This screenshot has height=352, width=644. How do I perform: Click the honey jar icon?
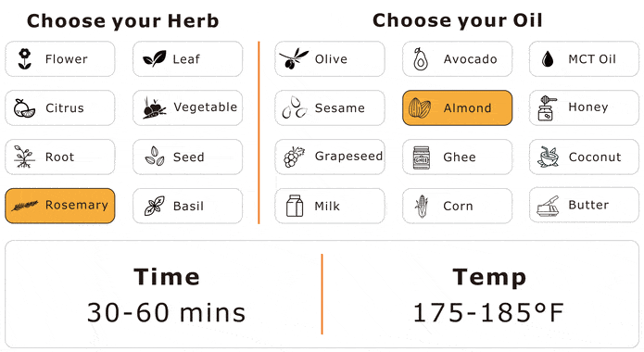pyautogui.click(x=547, y=108)
